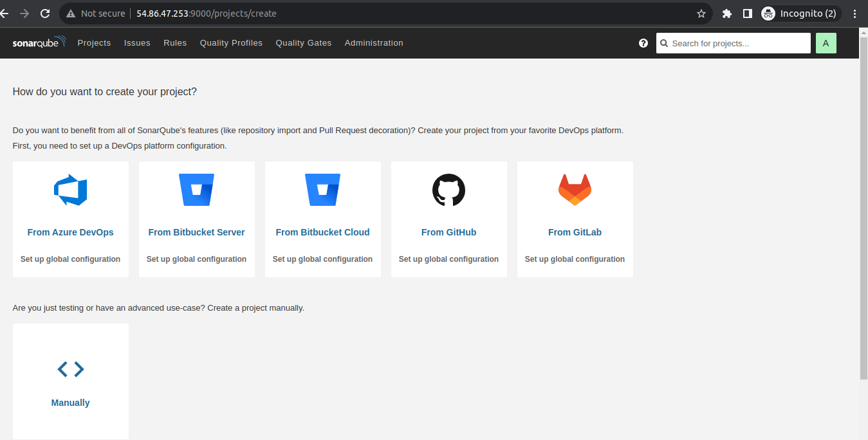
Task: Select From GitLab link
Action: pos(575,232)
